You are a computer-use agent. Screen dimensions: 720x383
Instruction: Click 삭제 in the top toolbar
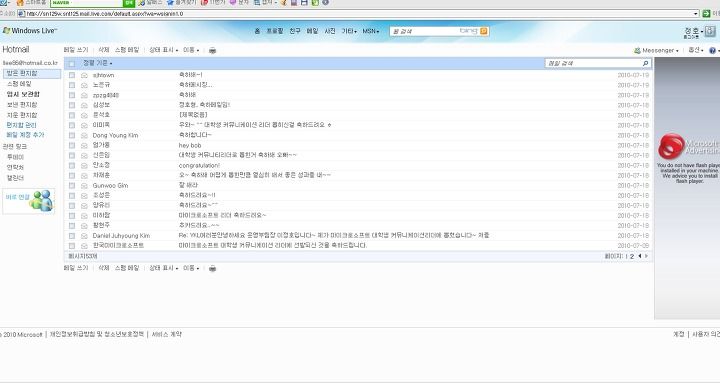[x=104, y=50]
